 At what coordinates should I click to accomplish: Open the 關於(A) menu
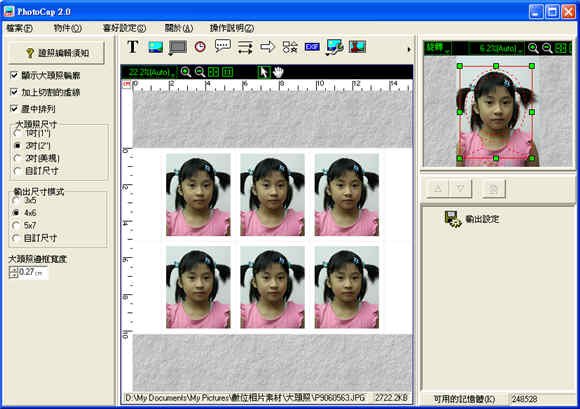[179, 28]
